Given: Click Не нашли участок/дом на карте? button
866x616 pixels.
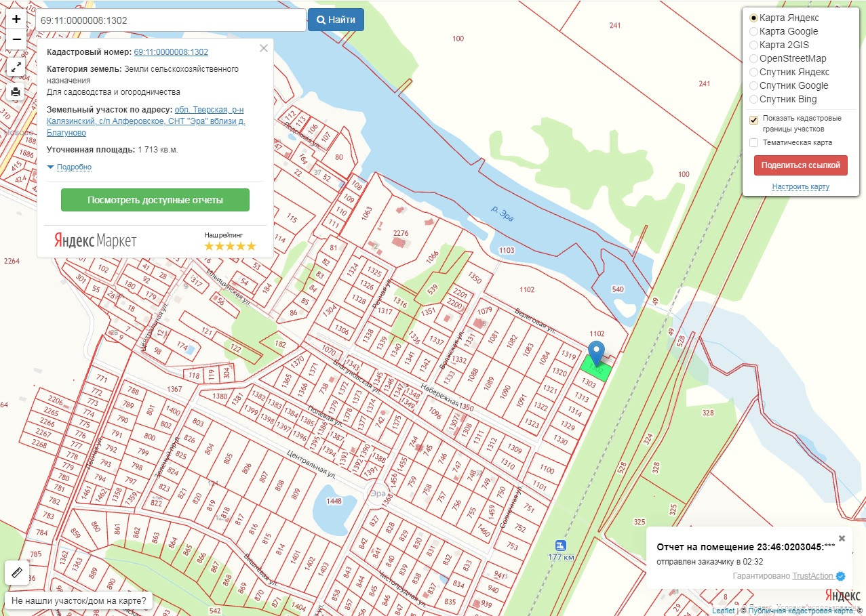Looking at the screenshot, I should pyautogui.click(x=79, y=600).
